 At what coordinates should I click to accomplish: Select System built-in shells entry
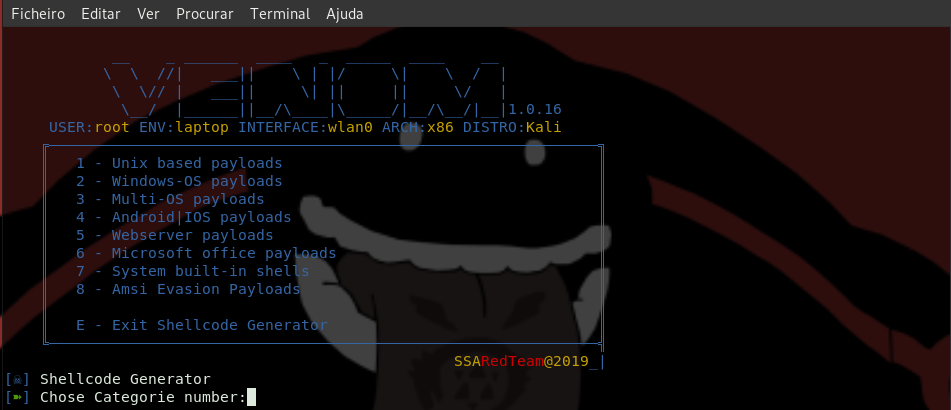[x=193, y=271]
